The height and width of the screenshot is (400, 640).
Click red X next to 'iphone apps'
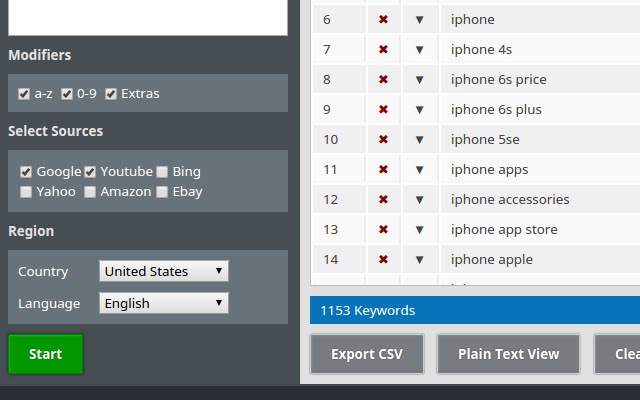383,169
